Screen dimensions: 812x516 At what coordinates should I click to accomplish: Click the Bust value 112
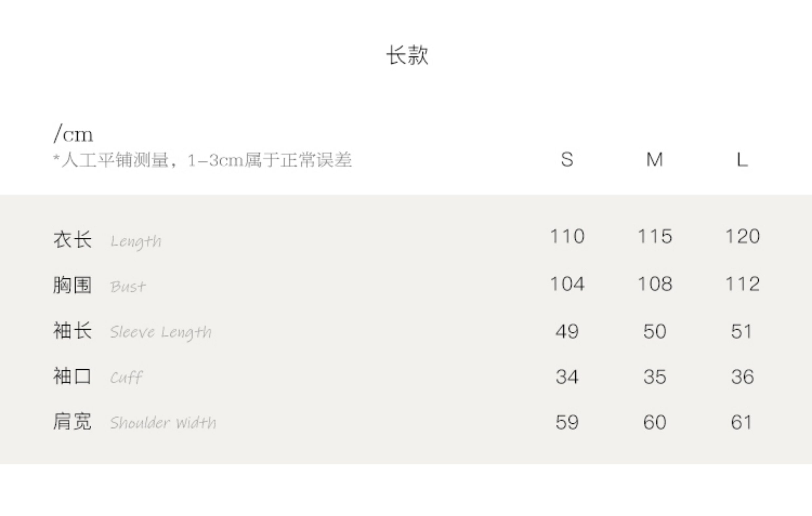[x=742, y=284]
